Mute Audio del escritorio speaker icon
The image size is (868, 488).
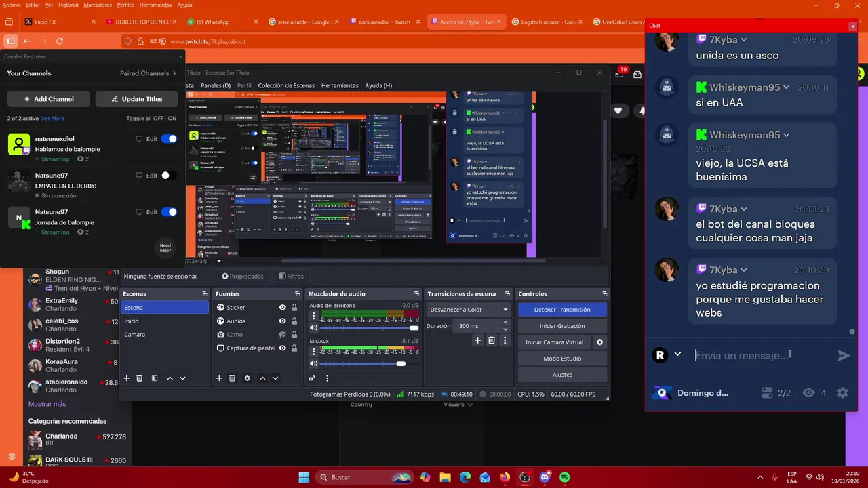pos(313,328)
